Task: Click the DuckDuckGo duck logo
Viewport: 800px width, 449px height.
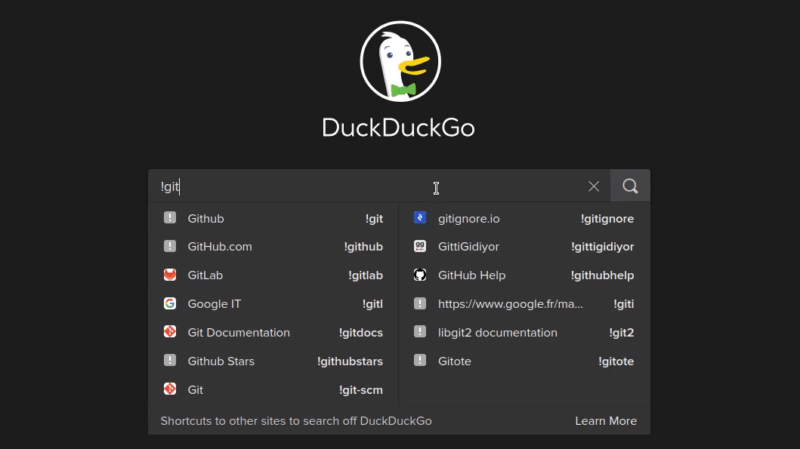Action: pos(398,63)
